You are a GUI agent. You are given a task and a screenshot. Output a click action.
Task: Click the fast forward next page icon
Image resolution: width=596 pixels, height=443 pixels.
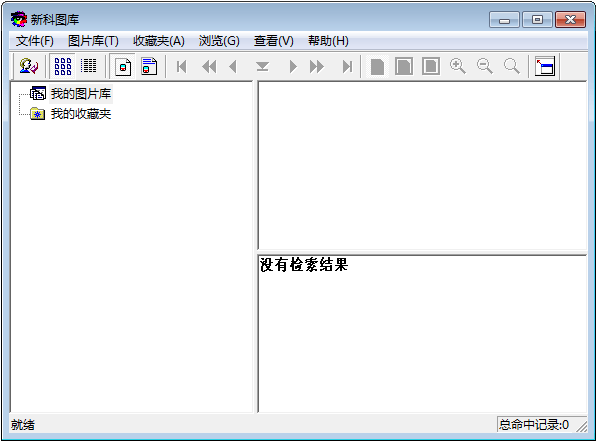click(x=317, y=67)
